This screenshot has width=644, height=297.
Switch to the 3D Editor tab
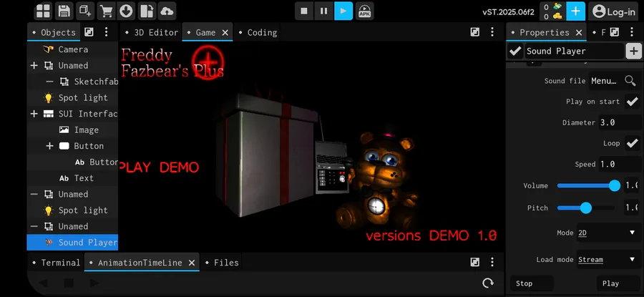click(x=152, y=32)
